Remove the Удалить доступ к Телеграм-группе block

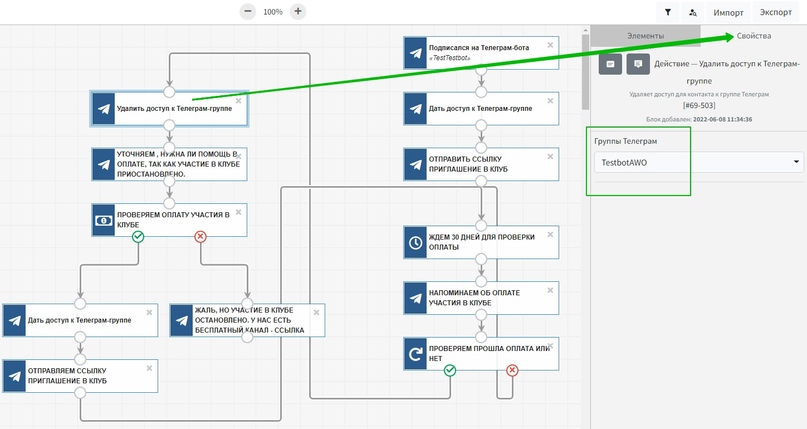click(238, 101)
